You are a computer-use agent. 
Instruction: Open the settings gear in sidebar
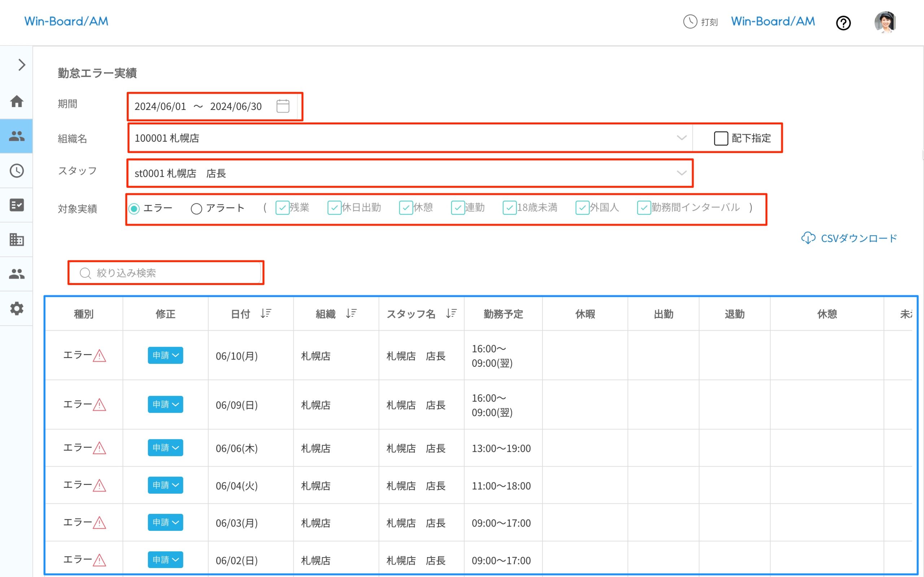16,308
